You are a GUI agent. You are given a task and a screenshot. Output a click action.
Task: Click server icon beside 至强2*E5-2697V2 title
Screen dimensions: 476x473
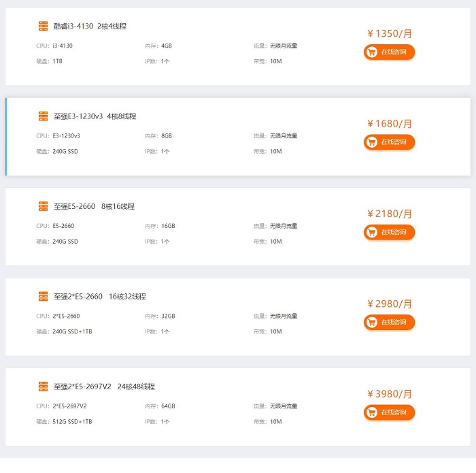click(x=43, y=387)
